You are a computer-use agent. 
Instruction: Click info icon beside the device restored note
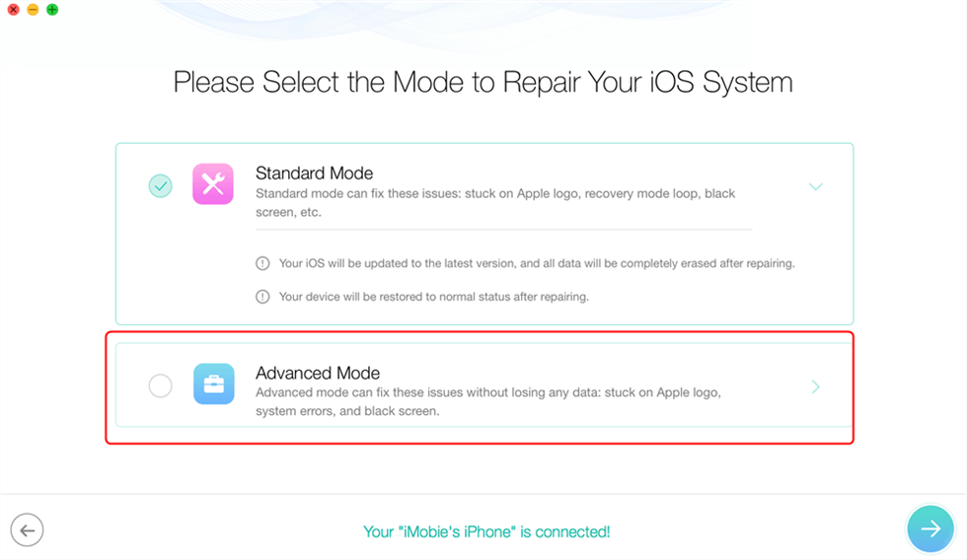click(262, 297)
